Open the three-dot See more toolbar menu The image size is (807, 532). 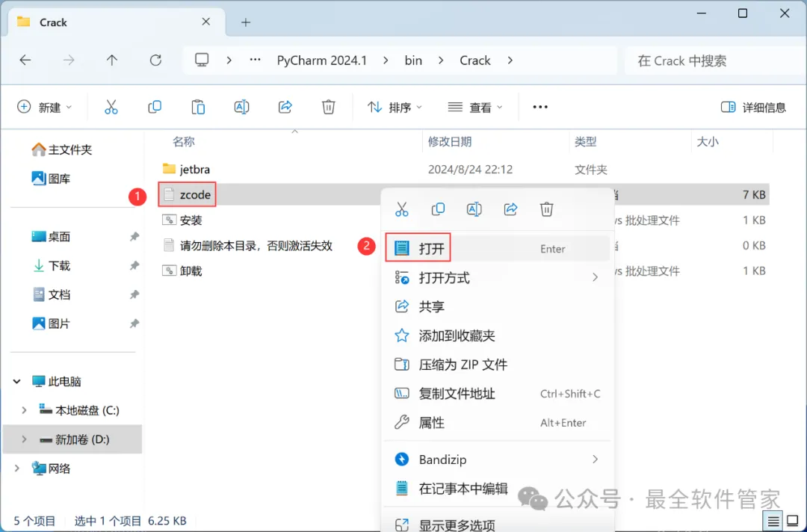point(540,107)
